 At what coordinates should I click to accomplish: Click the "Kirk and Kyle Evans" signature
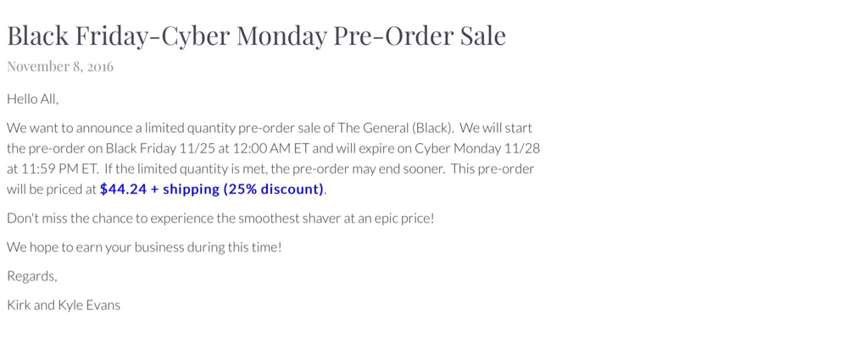[x=64, y=305]
